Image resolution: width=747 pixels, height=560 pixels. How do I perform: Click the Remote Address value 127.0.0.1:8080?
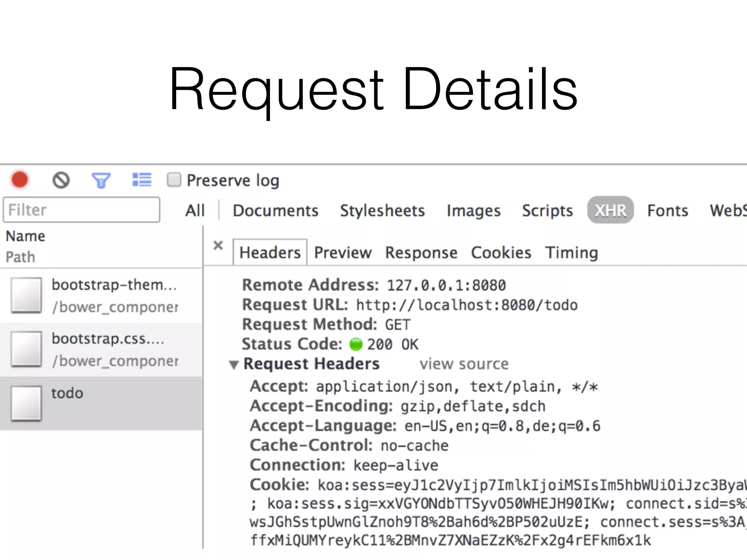click(x=446, y=285)
